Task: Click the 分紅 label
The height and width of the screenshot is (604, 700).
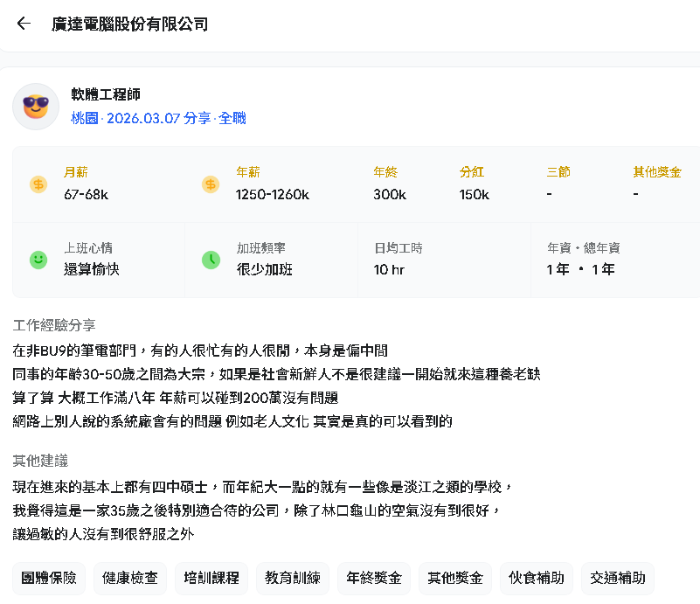Action: point(472,172)
